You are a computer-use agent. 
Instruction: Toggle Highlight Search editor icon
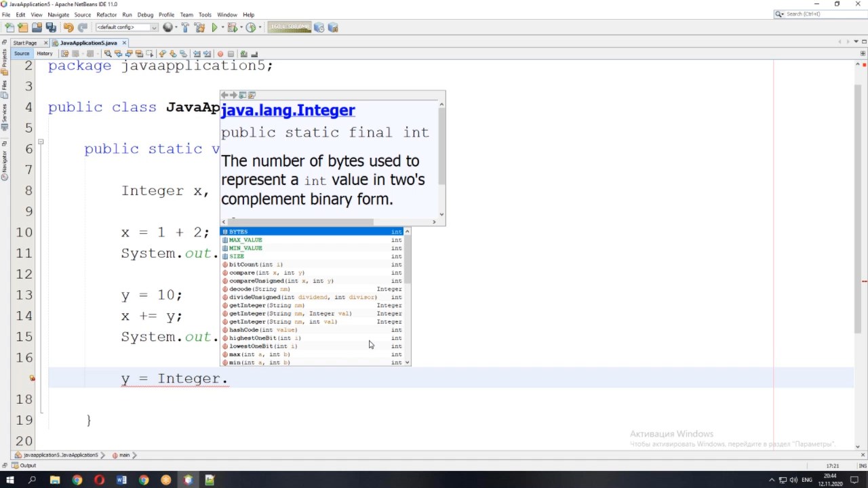(139, 54)
